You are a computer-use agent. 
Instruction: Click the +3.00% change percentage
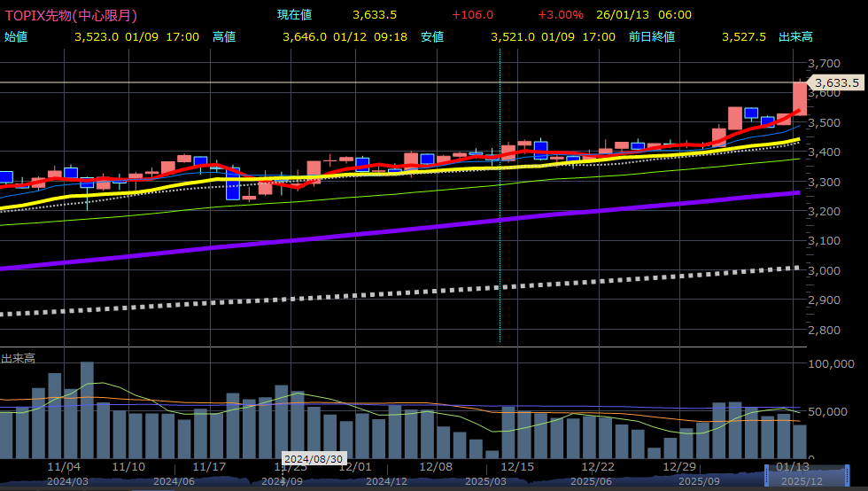pyautogui.click(x=561, y=15)
